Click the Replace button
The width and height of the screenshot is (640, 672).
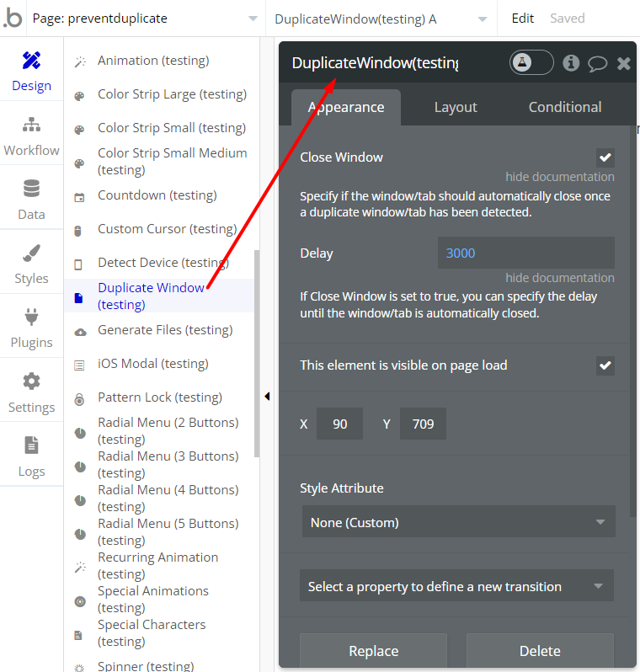coord(374,651)
